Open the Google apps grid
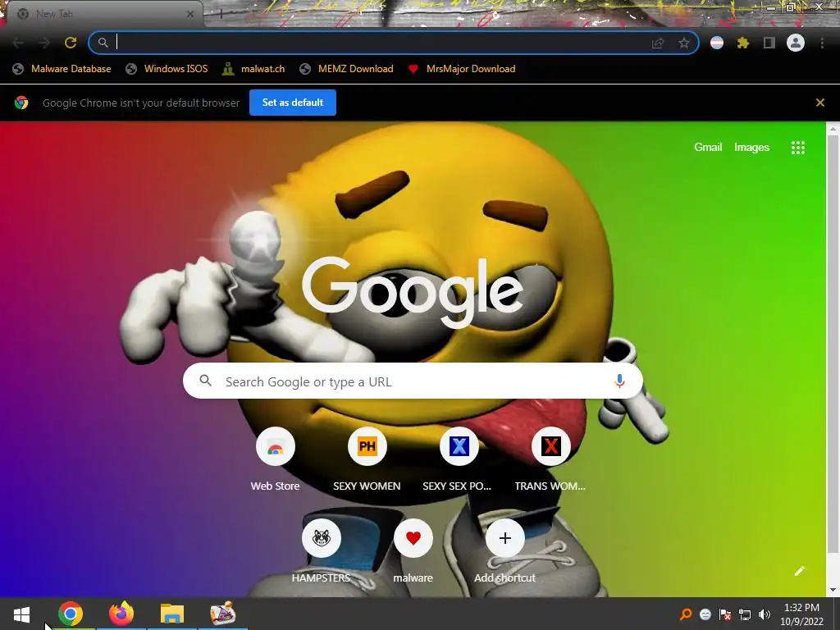This screenshot has height=630, width=840. click(797, 148)
